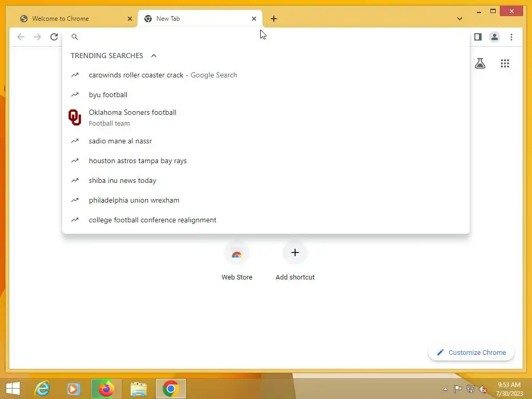Switch to Welcome to Chrome tab
This screenshot has height=399, width=532.
(x=76, y=19)
